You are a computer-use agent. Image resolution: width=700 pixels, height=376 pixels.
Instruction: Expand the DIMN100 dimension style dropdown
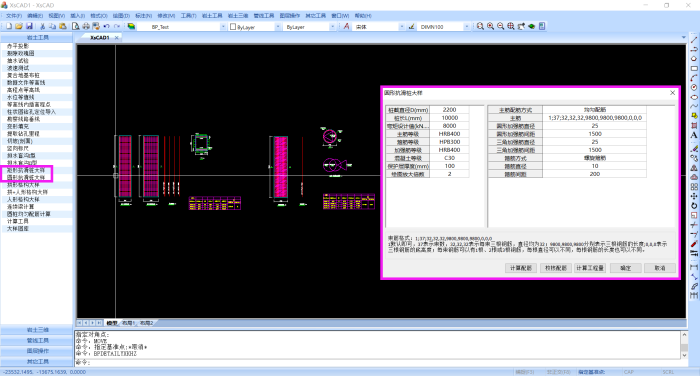click(x=467, y=27)
